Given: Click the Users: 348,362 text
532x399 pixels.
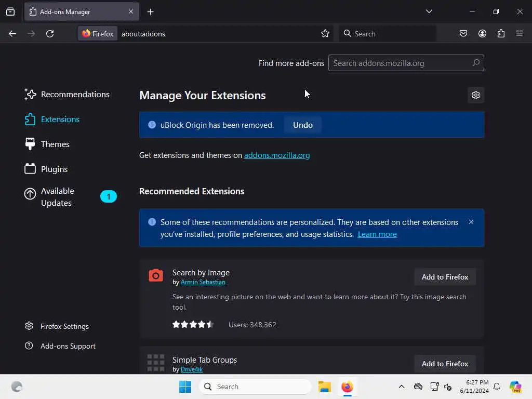Looking at the screenshot, I should [252, 325].
